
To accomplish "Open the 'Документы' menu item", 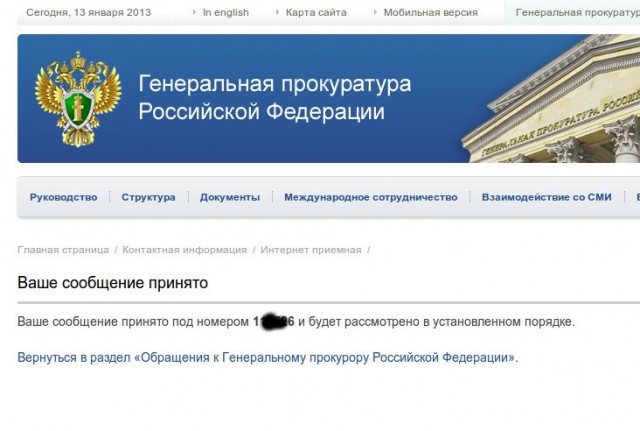I will [x=230, y=198].
